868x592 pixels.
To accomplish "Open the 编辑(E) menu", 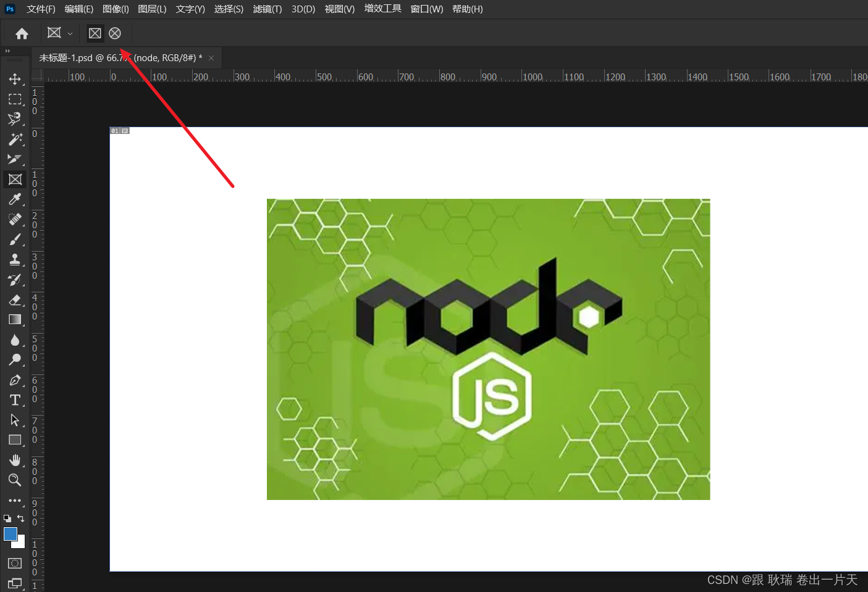I will [x=79, y=9].
